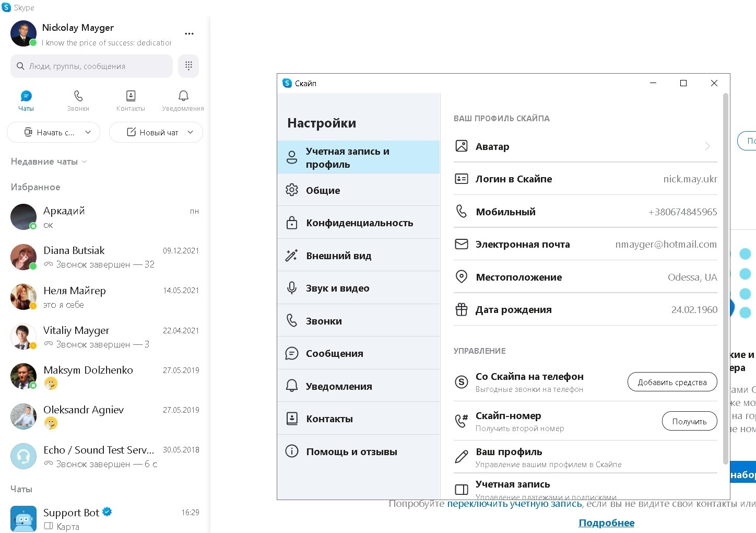Select Учетная запись и профиль settings section
Image resolution: width=756 pixels, height=533 pixels.
click(359, 157)
